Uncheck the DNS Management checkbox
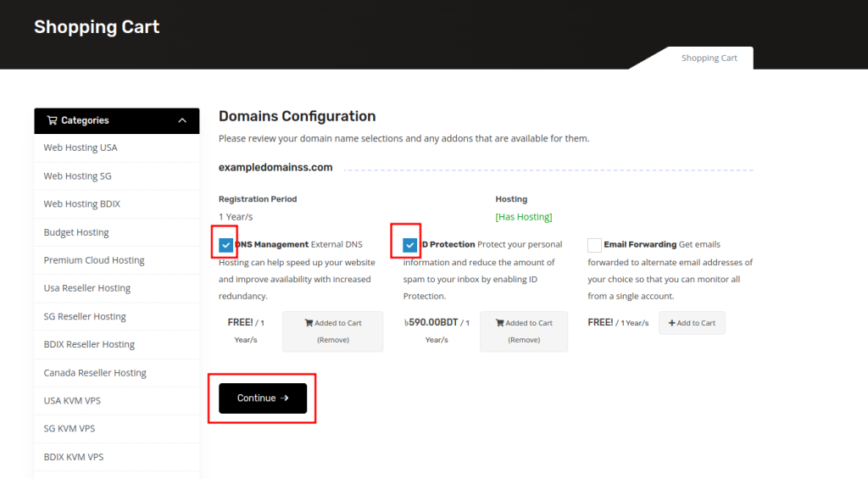Viewport: 868px width, 479px height. point(225,245)
